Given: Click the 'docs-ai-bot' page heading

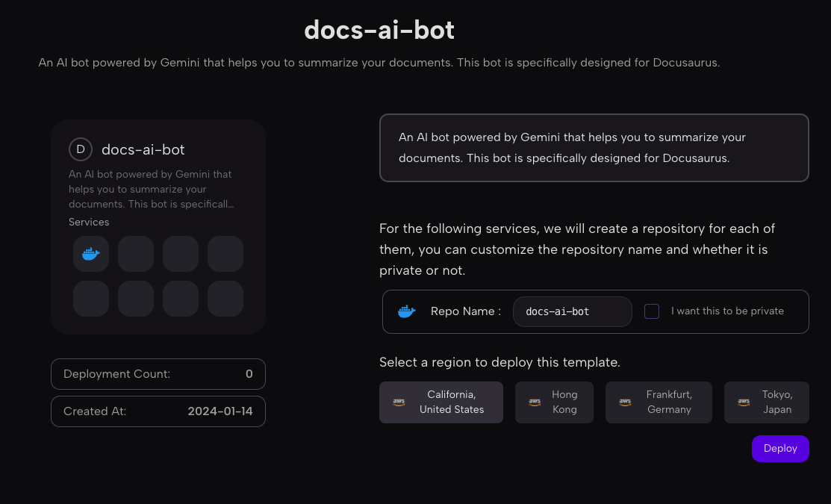Looking at the screenshot, I should [379, 30].
